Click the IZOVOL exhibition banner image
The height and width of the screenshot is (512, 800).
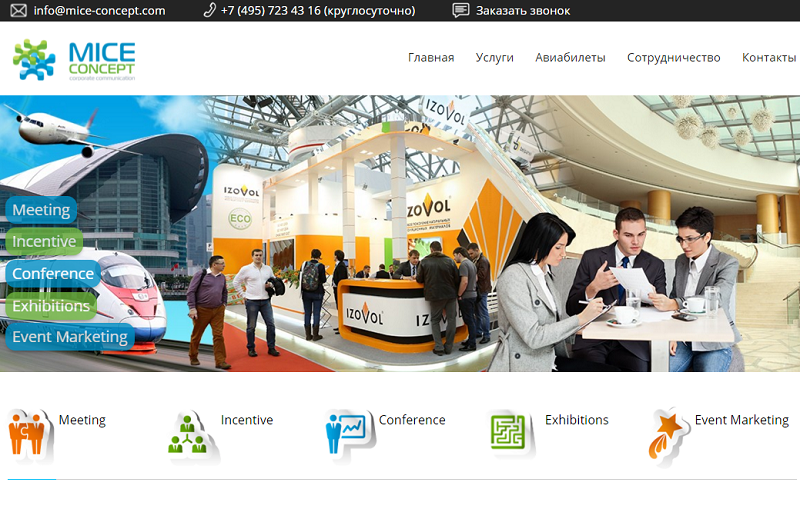400,233
